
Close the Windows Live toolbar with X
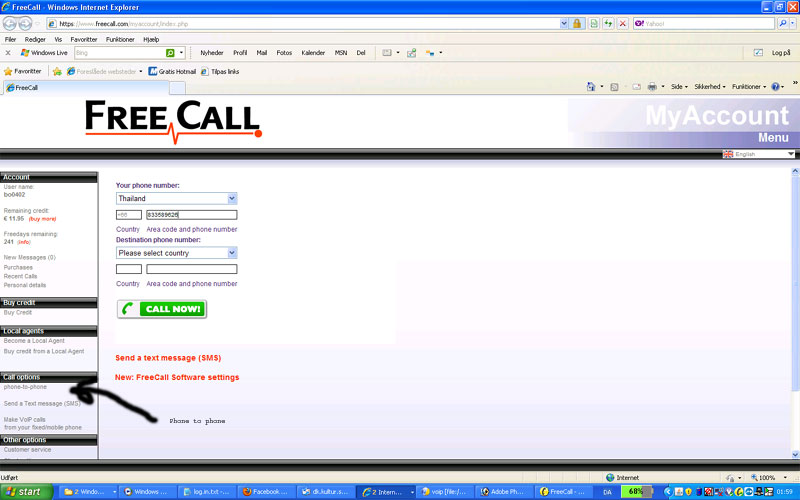pos(8,53)
